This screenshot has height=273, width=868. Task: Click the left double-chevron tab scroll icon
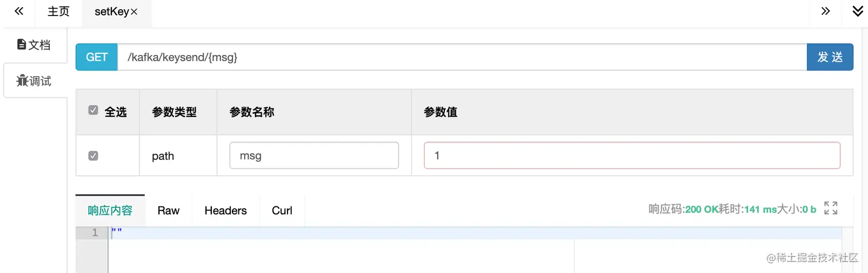point(18,11)
